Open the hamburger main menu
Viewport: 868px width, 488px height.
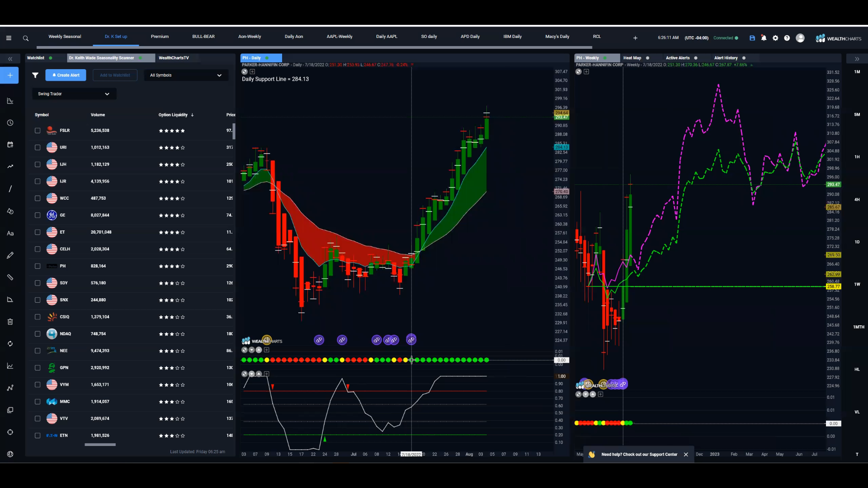point(9,38)
